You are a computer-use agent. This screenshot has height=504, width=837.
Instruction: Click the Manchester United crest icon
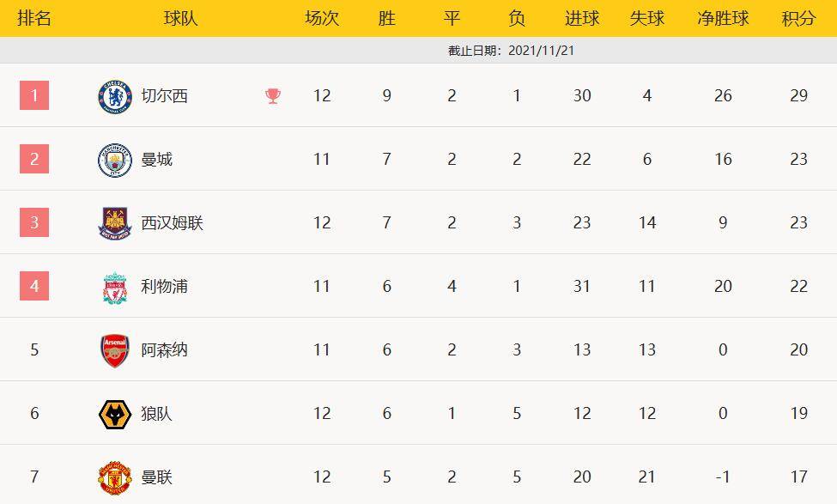pos(114,477)
